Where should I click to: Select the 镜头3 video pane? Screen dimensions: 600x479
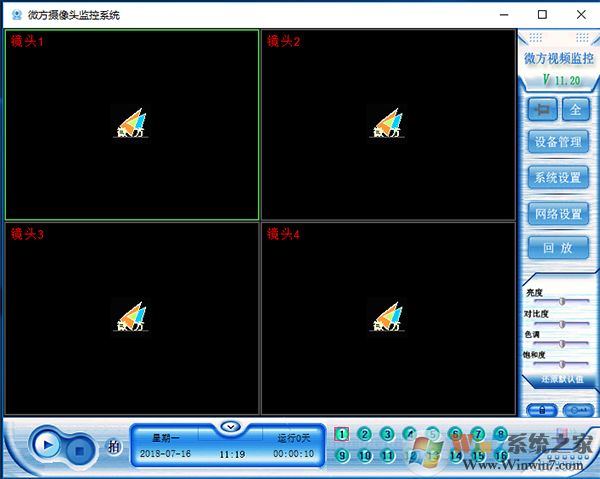(132, 318)
